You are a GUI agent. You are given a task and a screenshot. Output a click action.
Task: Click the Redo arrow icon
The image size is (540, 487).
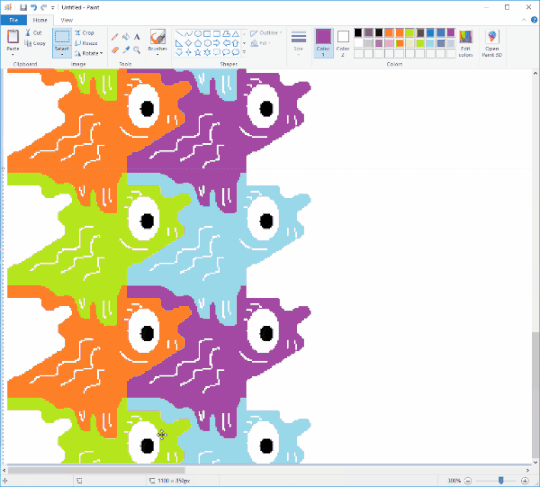[43, 7]
